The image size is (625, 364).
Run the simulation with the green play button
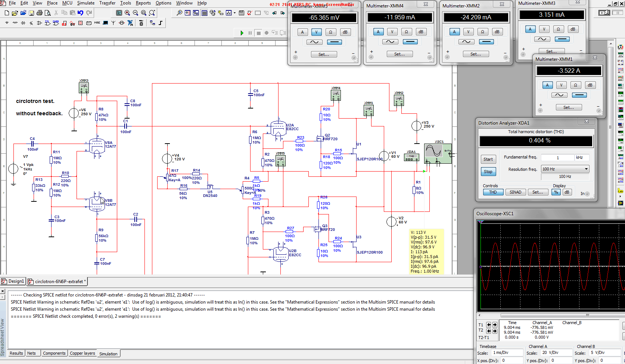(x=242, y=33)
